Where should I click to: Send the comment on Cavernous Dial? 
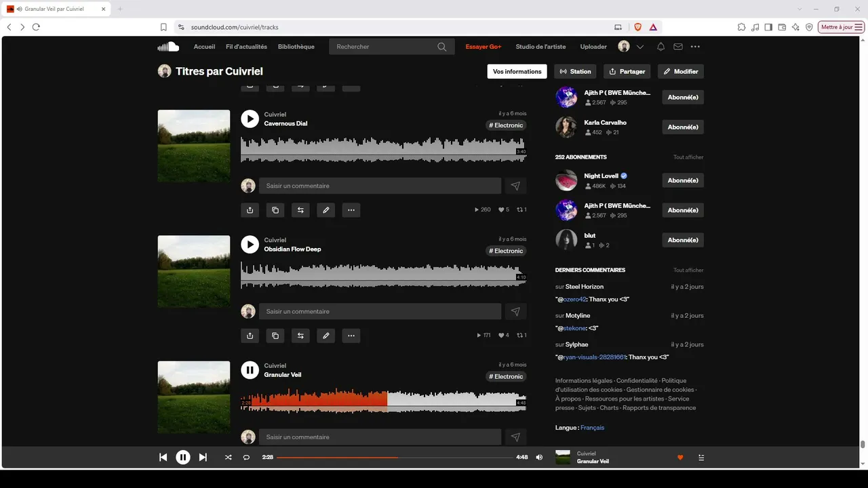pyautogui.click(x=515, y=186)
